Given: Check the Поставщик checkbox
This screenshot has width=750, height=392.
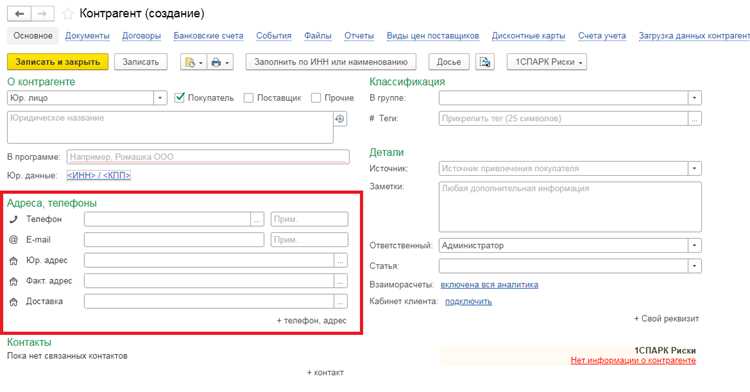Looking at the screenshot, I should pos(248,98).
